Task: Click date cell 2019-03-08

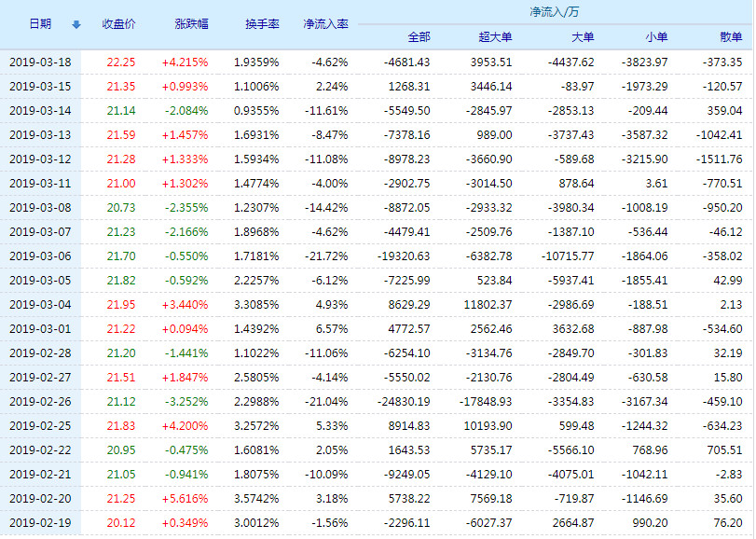Action: click(x=40, y=207)
